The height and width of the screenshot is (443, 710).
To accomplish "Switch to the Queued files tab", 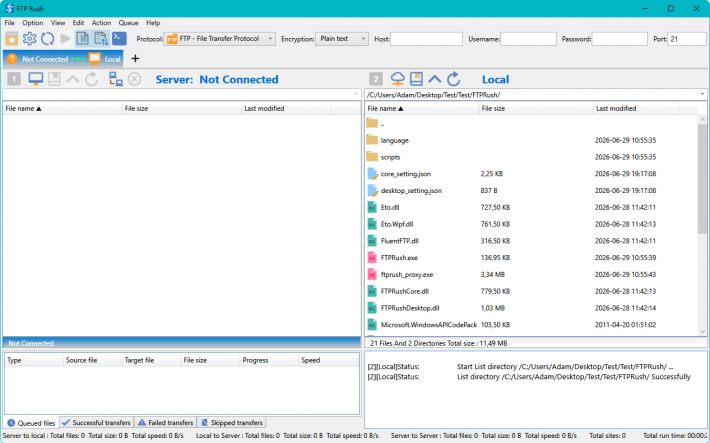I will tap(31, 423).
